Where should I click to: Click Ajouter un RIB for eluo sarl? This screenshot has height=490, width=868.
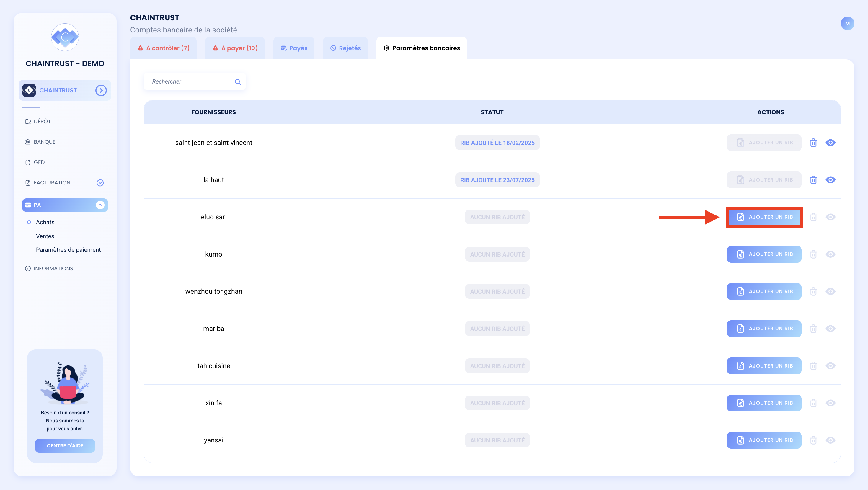pos(764,217)
